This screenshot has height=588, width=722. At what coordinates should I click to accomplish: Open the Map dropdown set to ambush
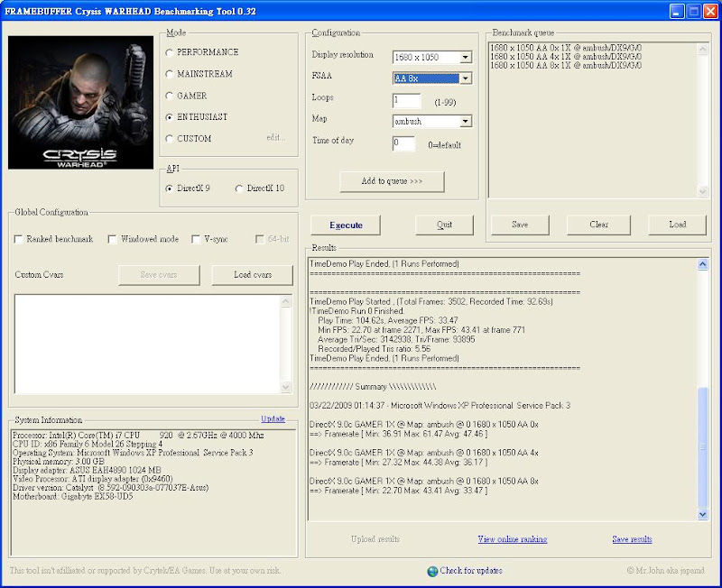pos(466,121)
